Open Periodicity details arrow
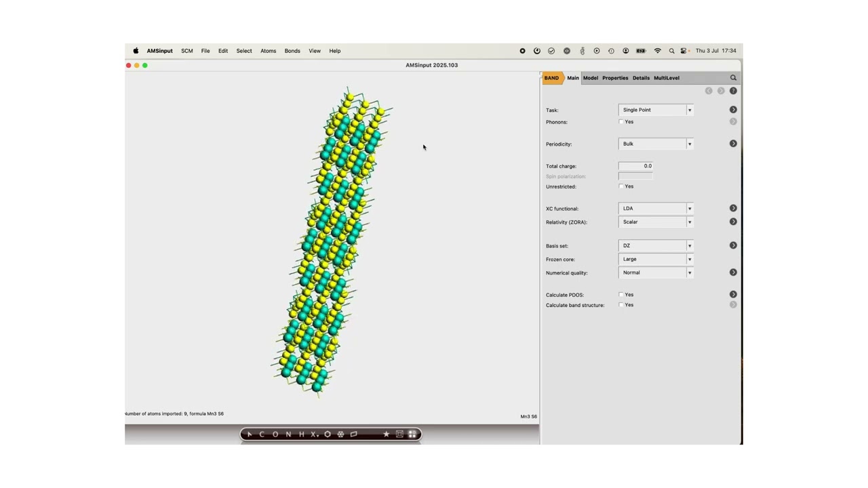The height and width of the screenshot is (488, 868). pyautogui.click(x=733, y=144)
